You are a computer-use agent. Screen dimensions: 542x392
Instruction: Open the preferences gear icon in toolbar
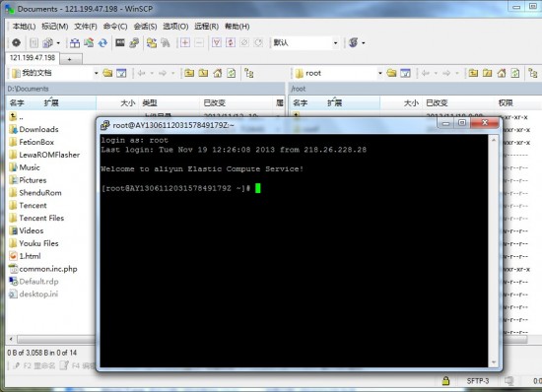(16, 42)
